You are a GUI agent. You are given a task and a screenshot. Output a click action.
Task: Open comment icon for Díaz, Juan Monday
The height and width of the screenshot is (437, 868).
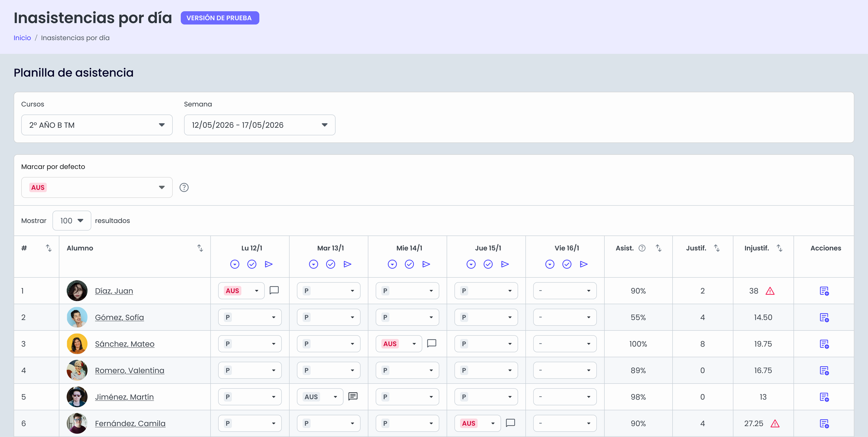274,290
